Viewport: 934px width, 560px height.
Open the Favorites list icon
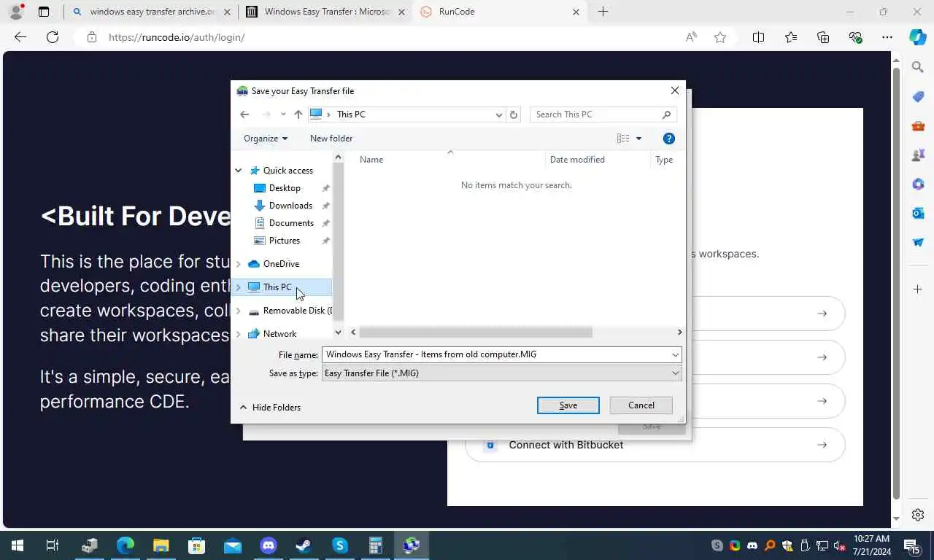pos(791,37)
